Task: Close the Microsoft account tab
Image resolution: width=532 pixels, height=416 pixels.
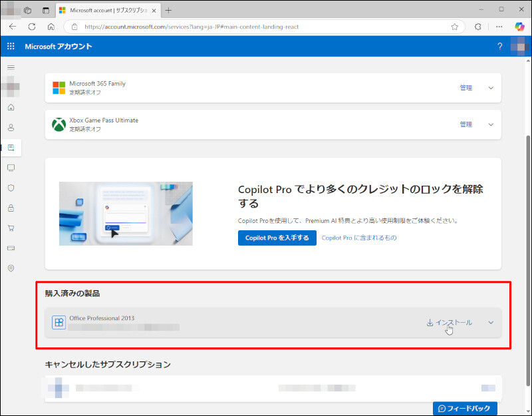Action: pyautogui.click(x=154, y=11)
